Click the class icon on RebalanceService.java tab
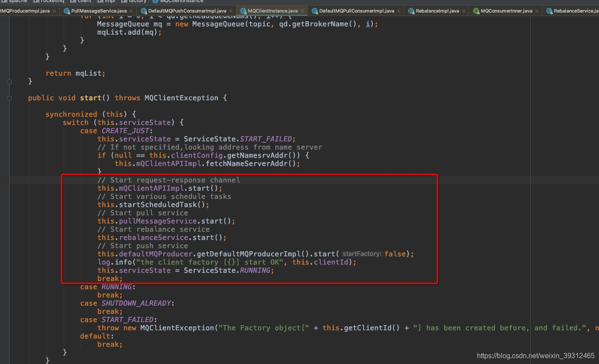The width and height of the screenshot is (599, 364). pyautogui.click(x=549, y=11)
